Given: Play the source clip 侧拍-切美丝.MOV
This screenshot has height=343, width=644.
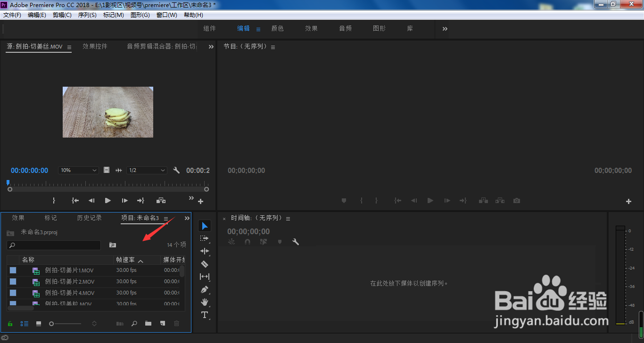Looking at the screenshot, I should (107, 200).
